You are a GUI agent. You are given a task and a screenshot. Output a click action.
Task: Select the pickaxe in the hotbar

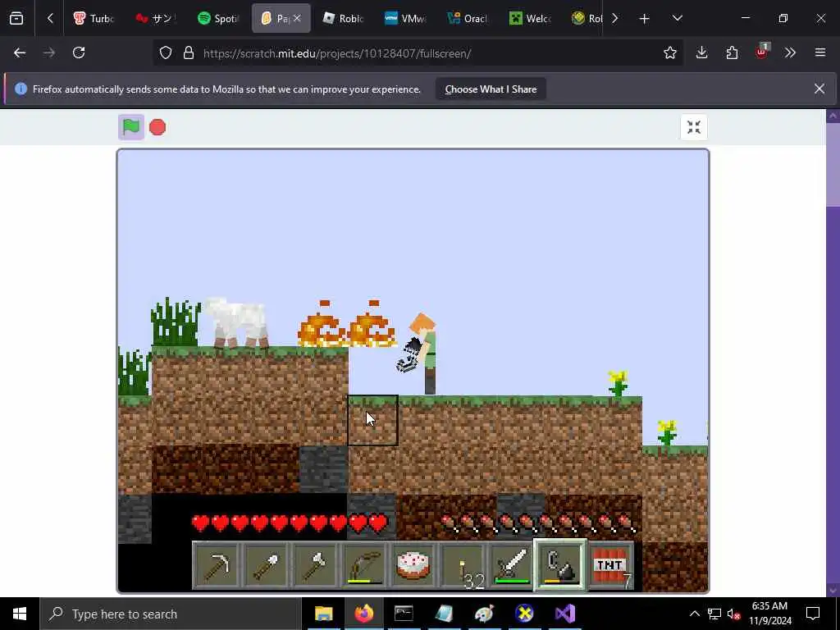[217, 566]
